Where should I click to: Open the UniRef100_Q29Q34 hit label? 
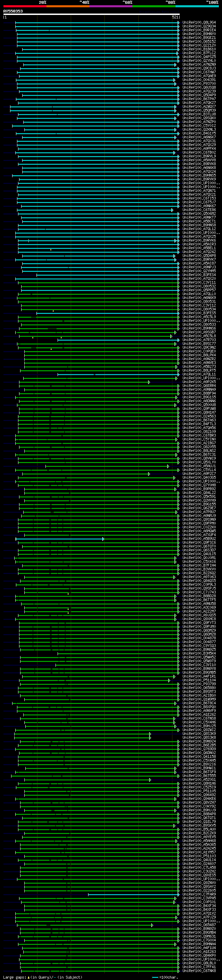pyautogui.click(x=199, y=26)
